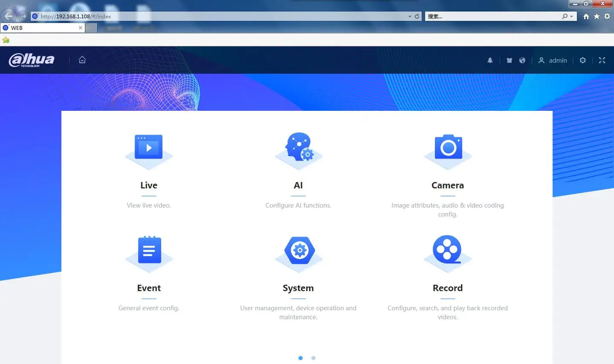The width and height of the screenshot is (614, 364).
Task: Expand the address bar history dropdown
Action: [410, 17]
